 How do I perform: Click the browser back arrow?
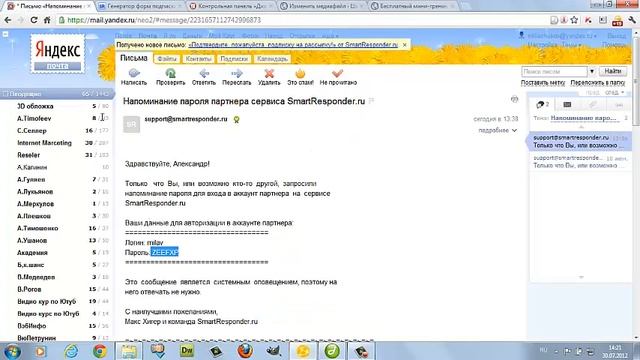(x=8, y=20)
